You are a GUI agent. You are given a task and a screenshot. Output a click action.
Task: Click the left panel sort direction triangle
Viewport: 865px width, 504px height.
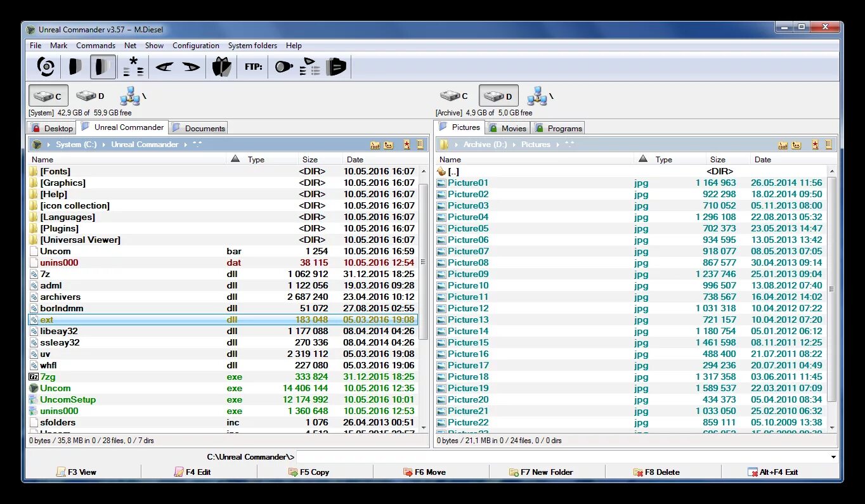click(235, 159)
